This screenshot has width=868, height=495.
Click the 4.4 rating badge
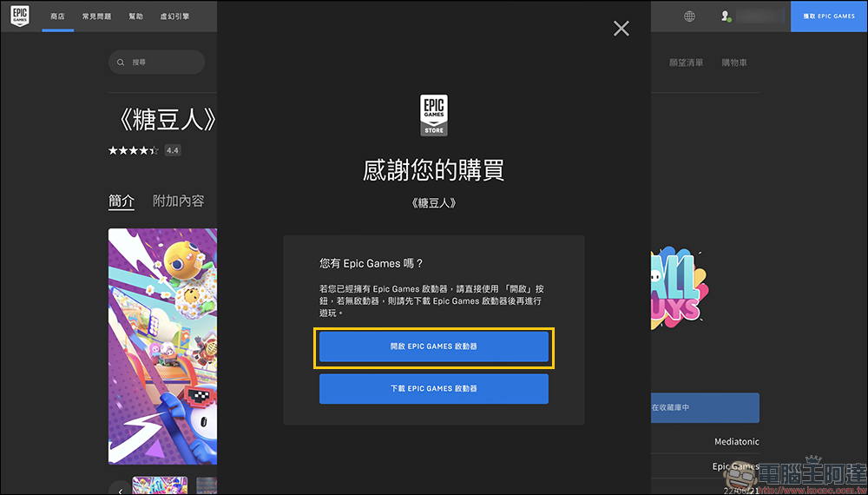point(172,150)
